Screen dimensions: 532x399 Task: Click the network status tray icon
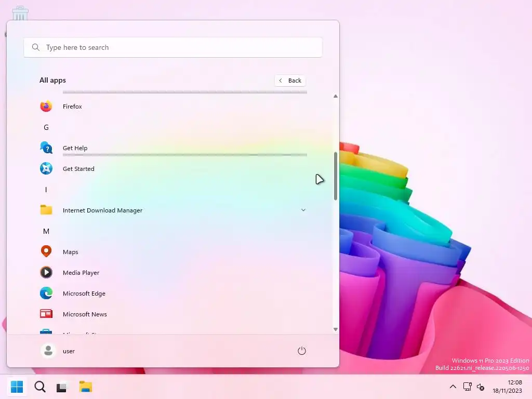tap(467, 387)
